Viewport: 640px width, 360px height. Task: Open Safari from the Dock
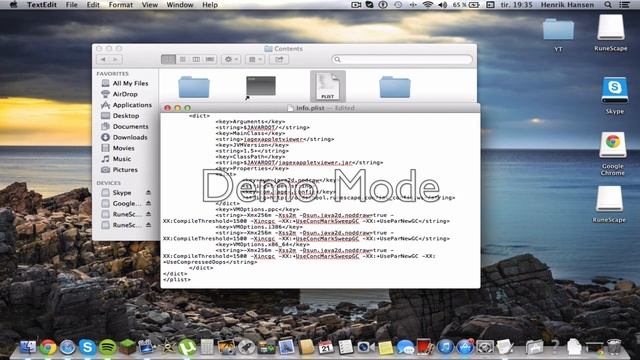68,347
